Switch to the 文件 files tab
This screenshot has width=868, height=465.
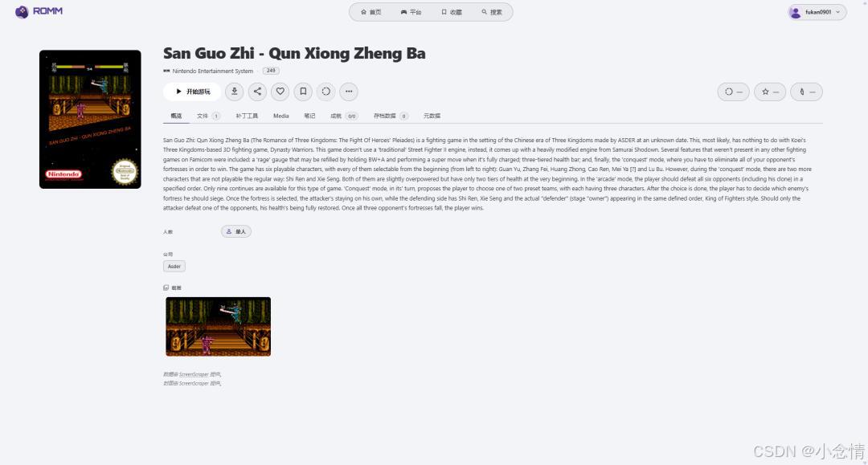click(208, 116)
